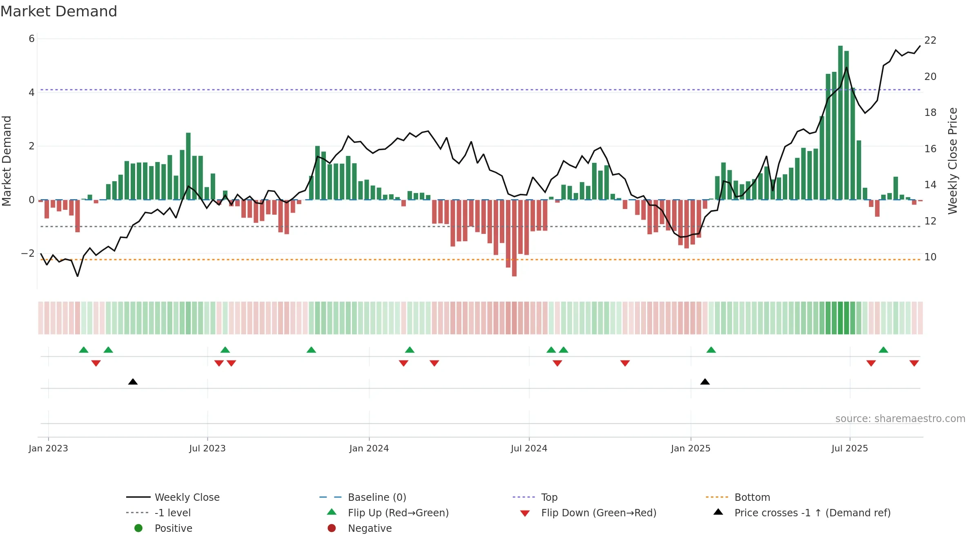Click the Baseline (0) legend entry
Screen dimensions: 980x551
pyautogui.click(x=363, y=497)
